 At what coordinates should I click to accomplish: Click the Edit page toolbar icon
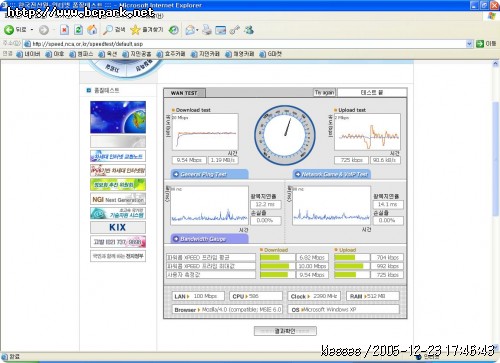221,30
